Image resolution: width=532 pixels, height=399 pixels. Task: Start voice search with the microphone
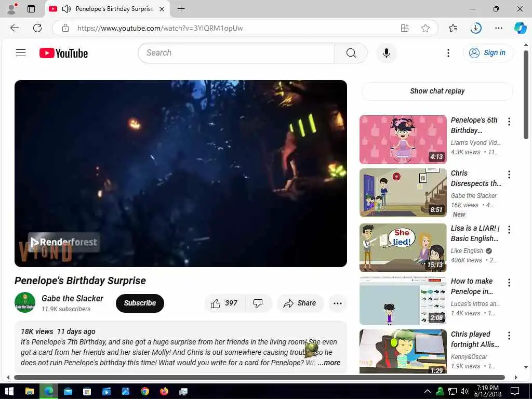pos(386,53)
